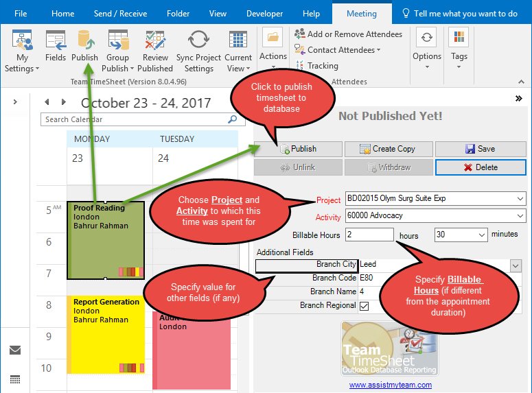Click the red Delete button
This screenshot has height=393, width=532.
480,167
